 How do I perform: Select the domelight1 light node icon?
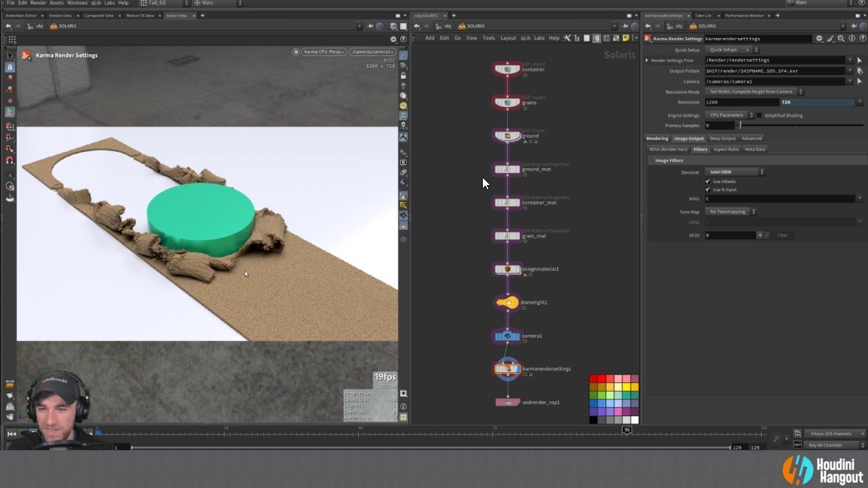[507, 302]
